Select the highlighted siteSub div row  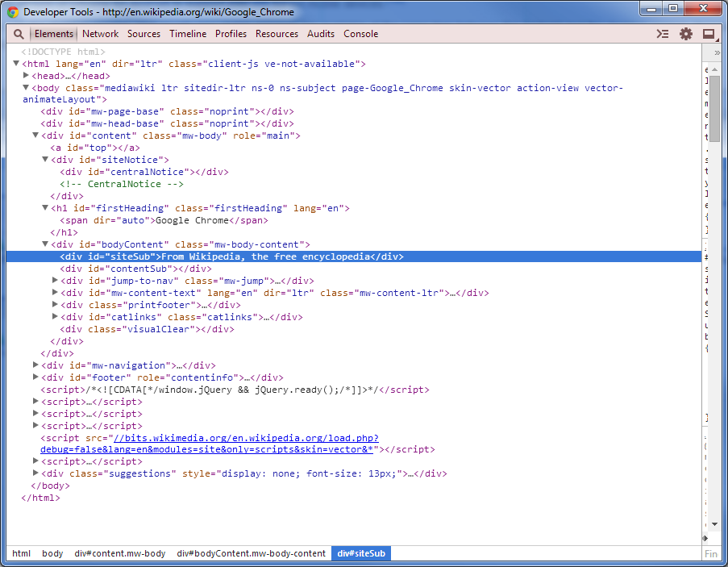coord(354,256)
